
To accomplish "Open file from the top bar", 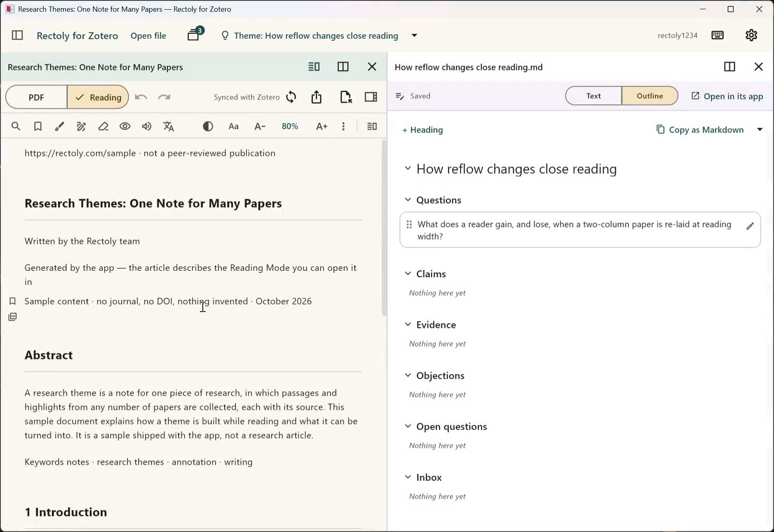I will [148, 35].
